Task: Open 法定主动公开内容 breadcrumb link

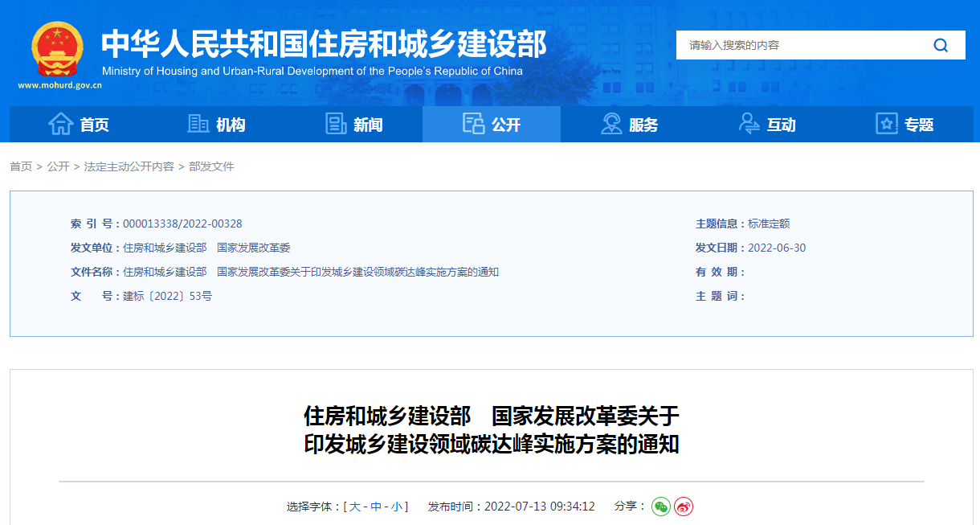Action: click(129, 166)
